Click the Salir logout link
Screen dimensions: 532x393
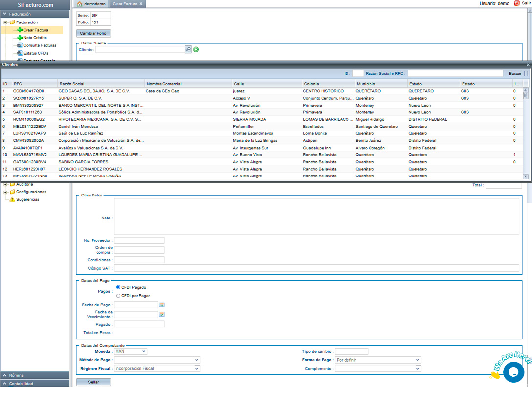pos(526,3)
